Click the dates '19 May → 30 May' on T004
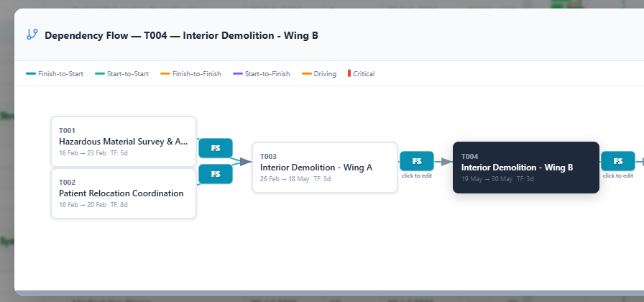This screenshot has width=644, height=302. pyautogui.click(x=487, y=179)
